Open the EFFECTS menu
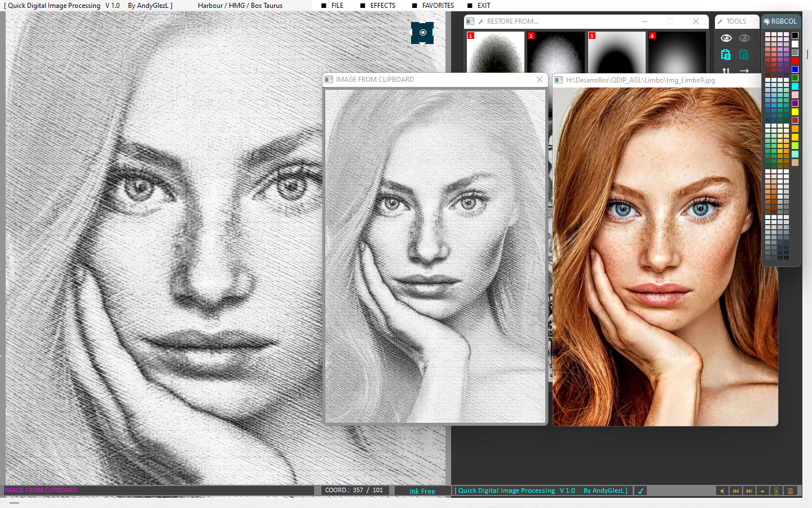812x508 pixels. (382, 6)
